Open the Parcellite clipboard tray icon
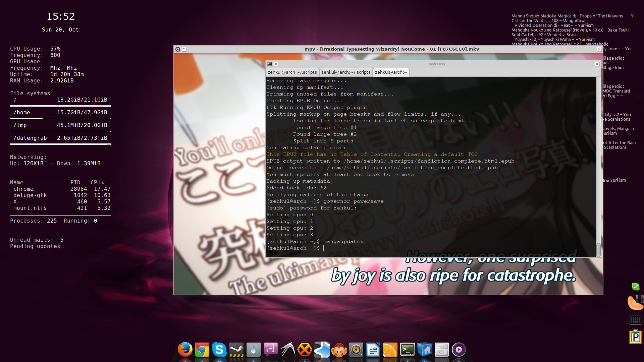This screenshot has height=362, width=644. tap(635, 337)
